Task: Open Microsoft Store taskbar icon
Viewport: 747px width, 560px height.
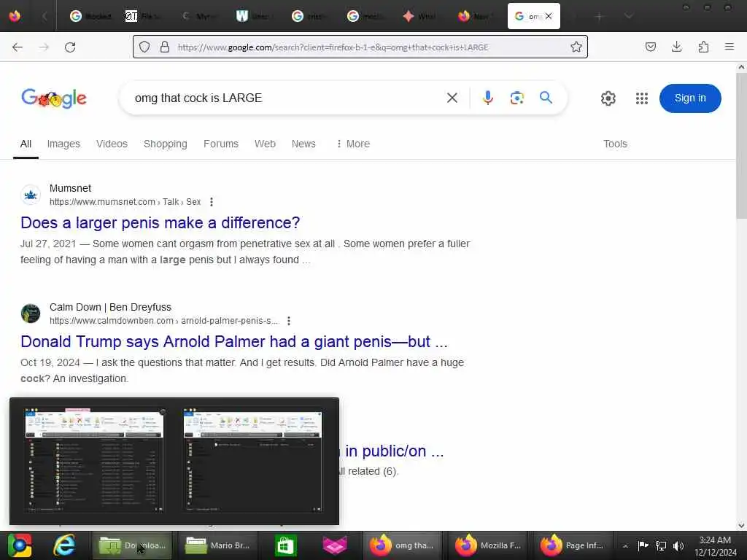Action: coord(285,545)
